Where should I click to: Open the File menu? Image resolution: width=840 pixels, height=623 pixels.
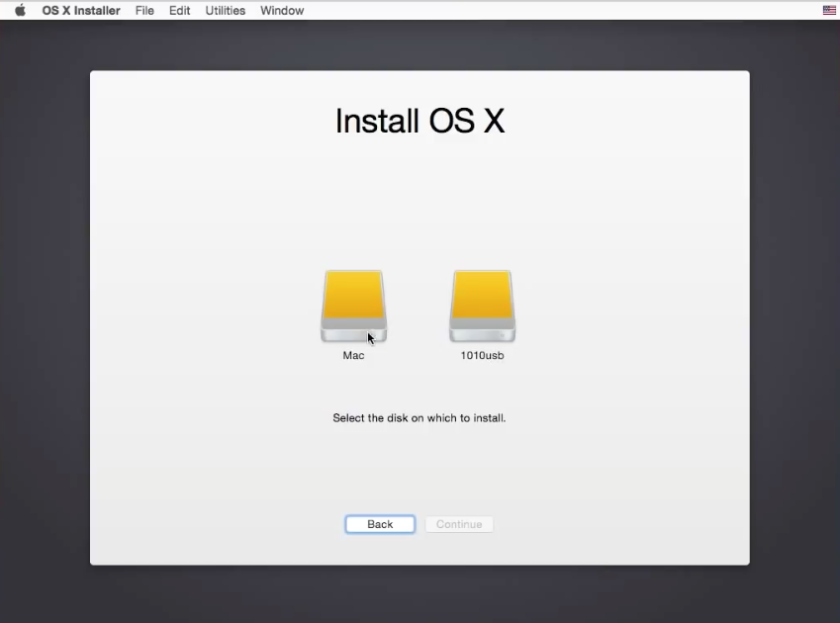(144, 10)
